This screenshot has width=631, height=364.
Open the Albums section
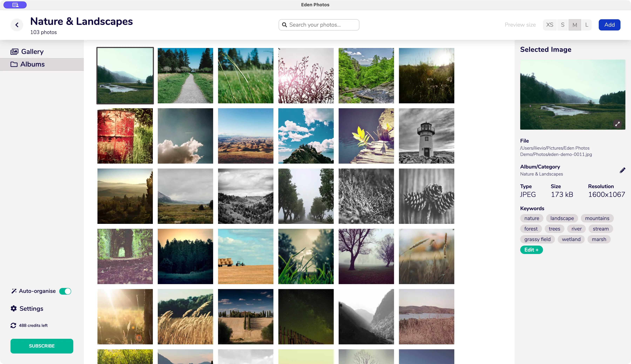pos(42,64)
